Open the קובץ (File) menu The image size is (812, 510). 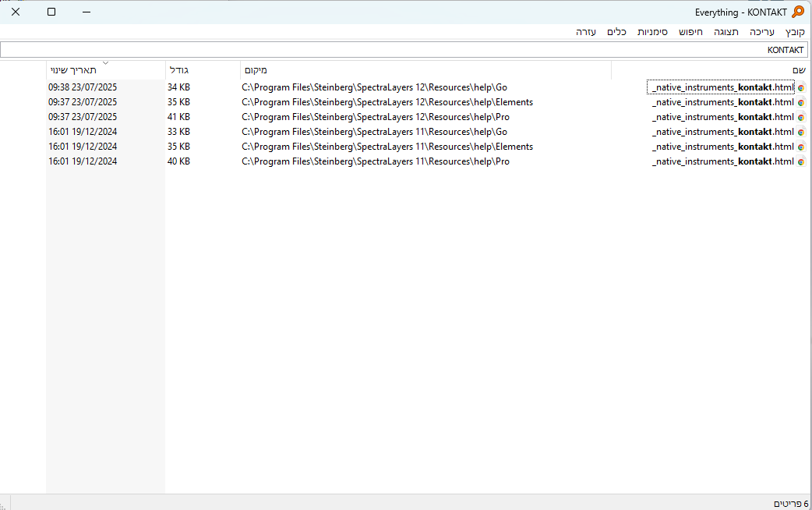[x=795, y=32]
